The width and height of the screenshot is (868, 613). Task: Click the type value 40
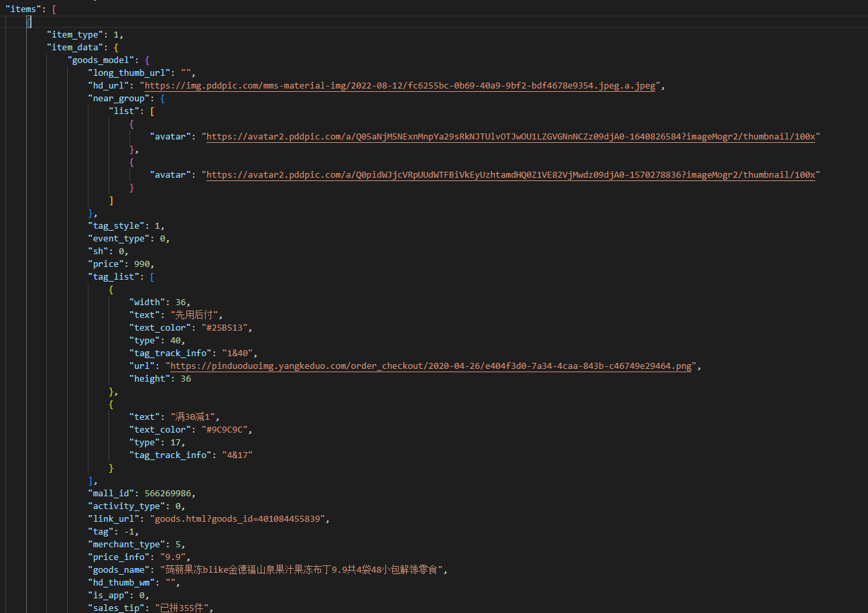tap(176, 341)
